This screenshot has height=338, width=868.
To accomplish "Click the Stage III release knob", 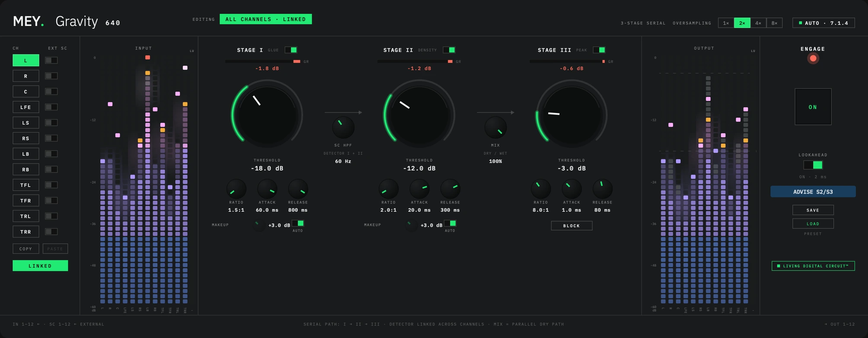I will [x=602, y=189].
